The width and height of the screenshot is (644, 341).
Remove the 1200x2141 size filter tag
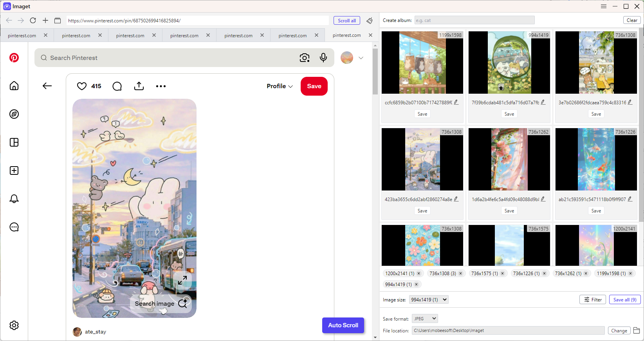(419, 274)
